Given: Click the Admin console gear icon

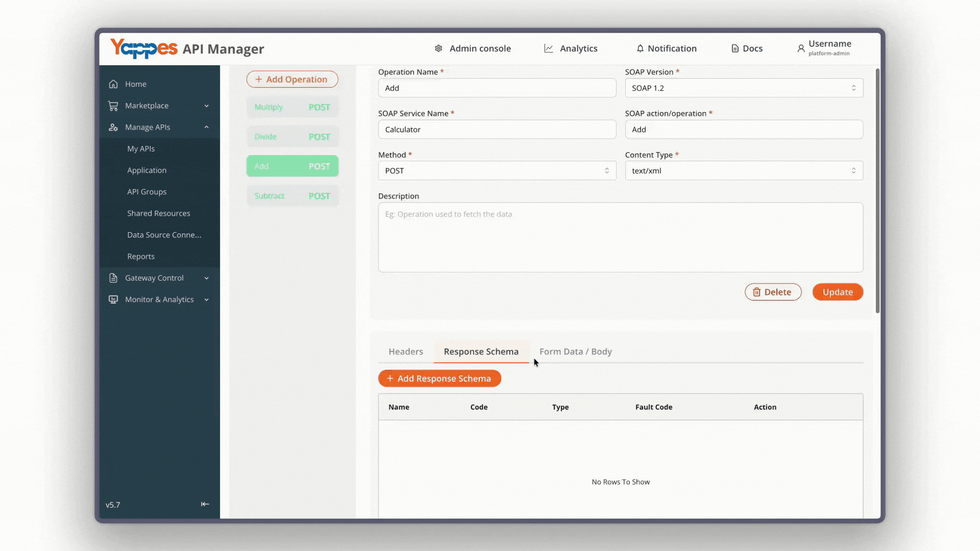Looking at the screenshot, I should coord(438,48).
